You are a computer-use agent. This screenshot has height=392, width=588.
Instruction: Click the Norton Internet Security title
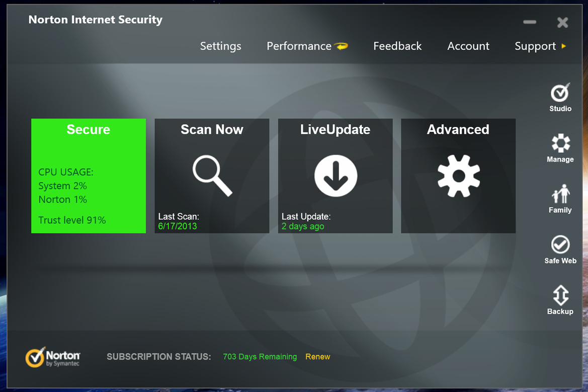pyautogui.click(x=96, y=20)
